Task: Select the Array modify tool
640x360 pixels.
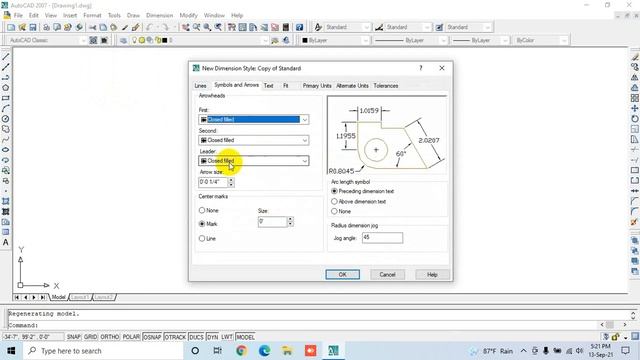Action: tap(635, 98)
